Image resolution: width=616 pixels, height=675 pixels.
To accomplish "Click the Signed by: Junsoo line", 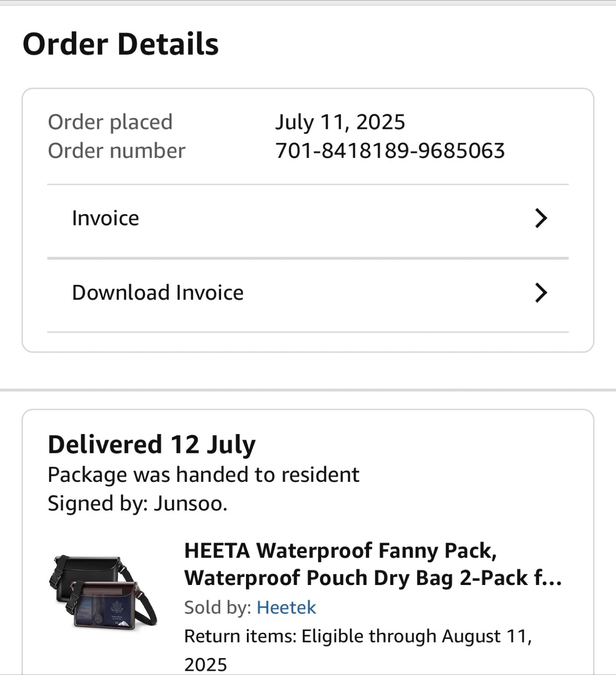I will tap(137, 504).
